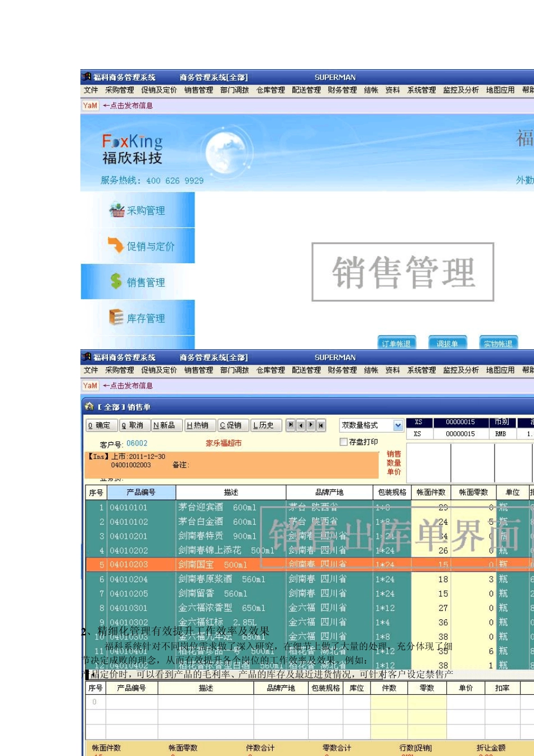Click the 库位 header in lower entry table
534x756 pixels.
point(356,688)
